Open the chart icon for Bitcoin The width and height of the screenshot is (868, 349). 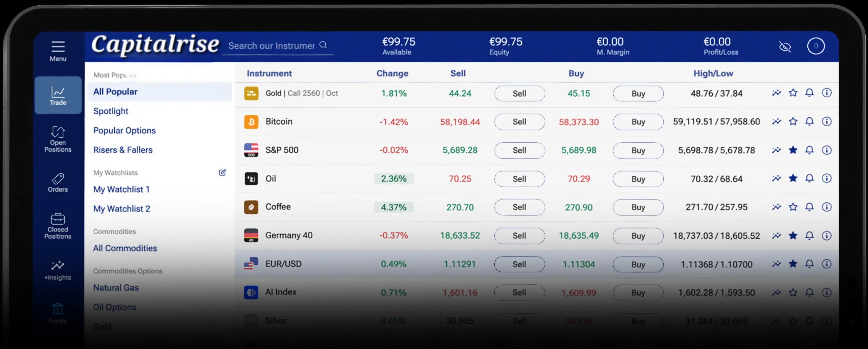(776, 121)
